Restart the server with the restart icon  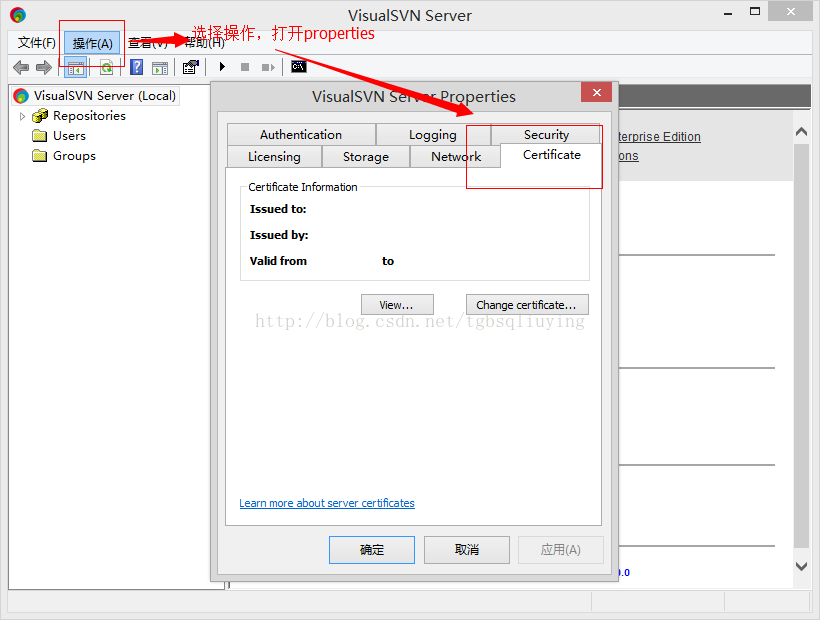pyautogui.click(x=268, y=67)
